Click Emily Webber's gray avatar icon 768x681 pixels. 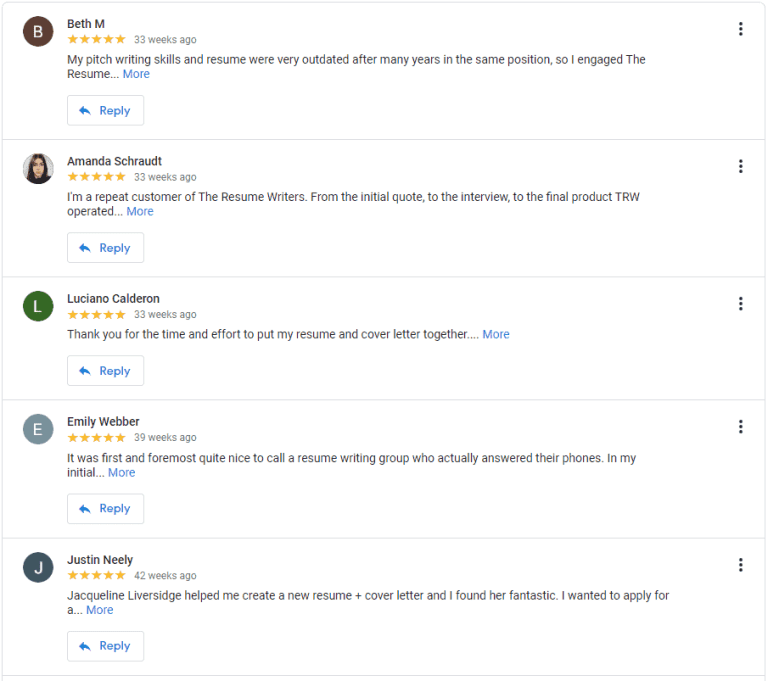38,429
